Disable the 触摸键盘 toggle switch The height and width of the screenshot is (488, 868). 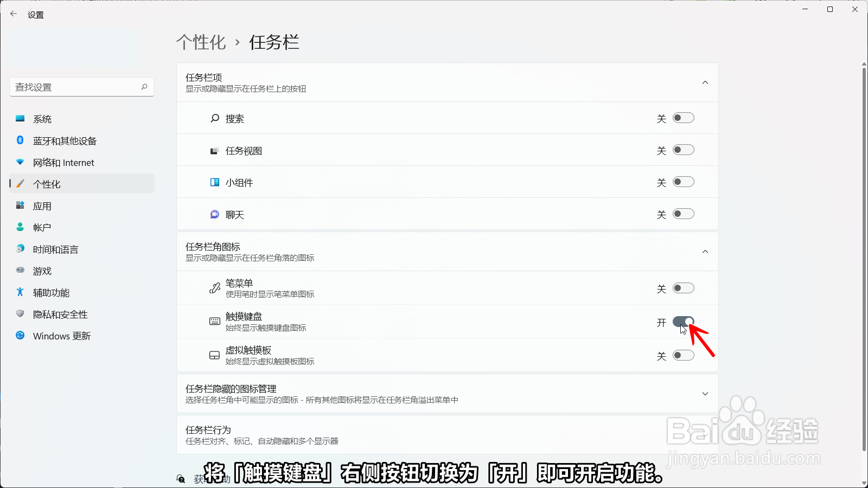[x=684, y=322]
